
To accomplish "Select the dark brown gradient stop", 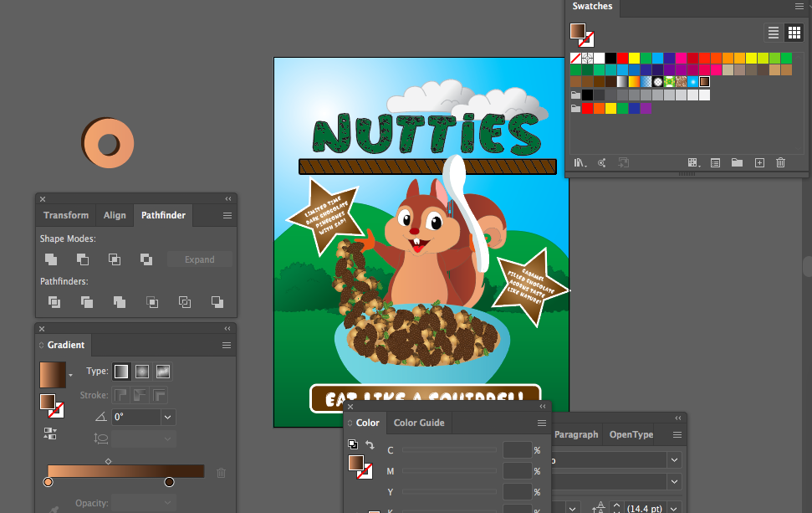I will pos(169,481).
